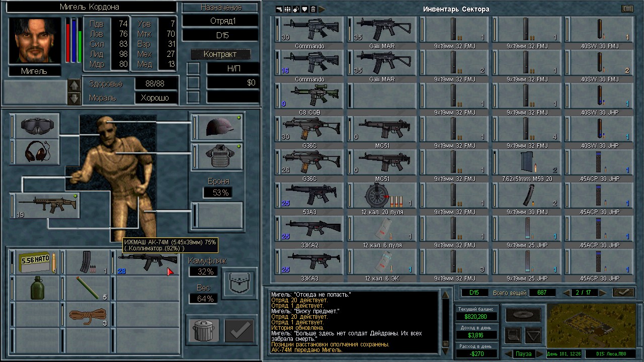Click the День 181, 12:26 clock
The width and height of the screenshot is (644, 362).
564,354
